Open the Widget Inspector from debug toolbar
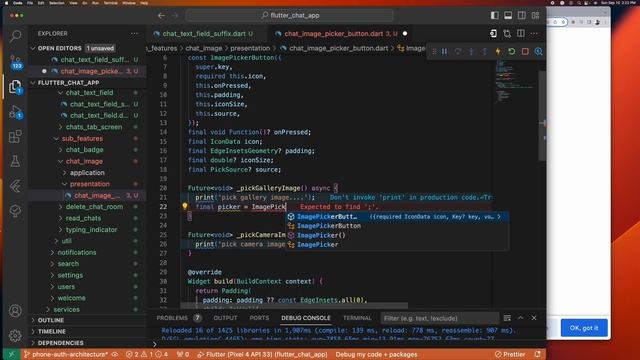Viewport: 640px width, 360px height. [539, 51]
